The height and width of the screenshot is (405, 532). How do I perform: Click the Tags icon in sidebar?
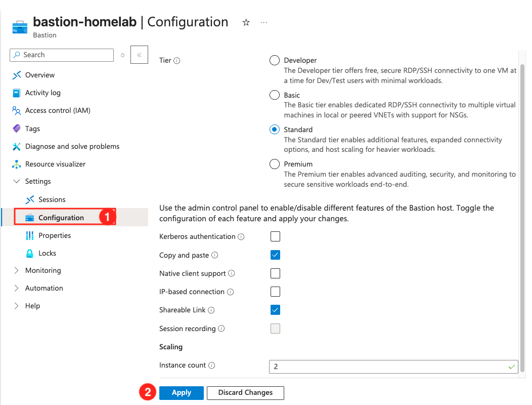coord(16,129)
